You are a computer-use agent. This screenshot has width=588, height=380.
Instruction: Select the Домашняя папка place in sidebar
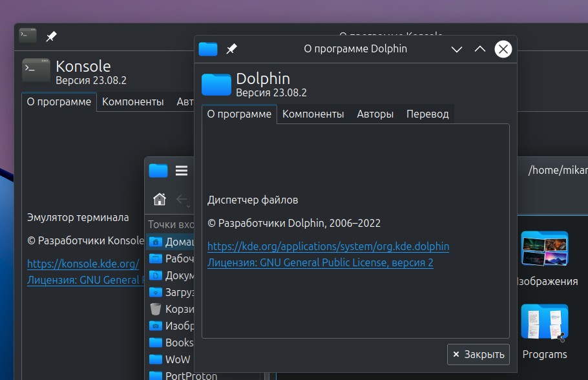point(171,242)
